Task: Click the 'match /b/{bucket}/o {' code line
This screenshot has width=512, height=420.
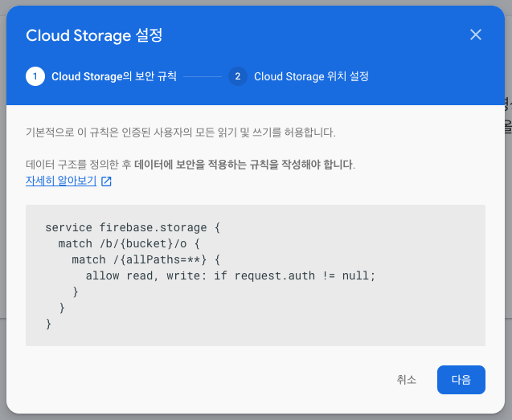Action: (129, 243)
